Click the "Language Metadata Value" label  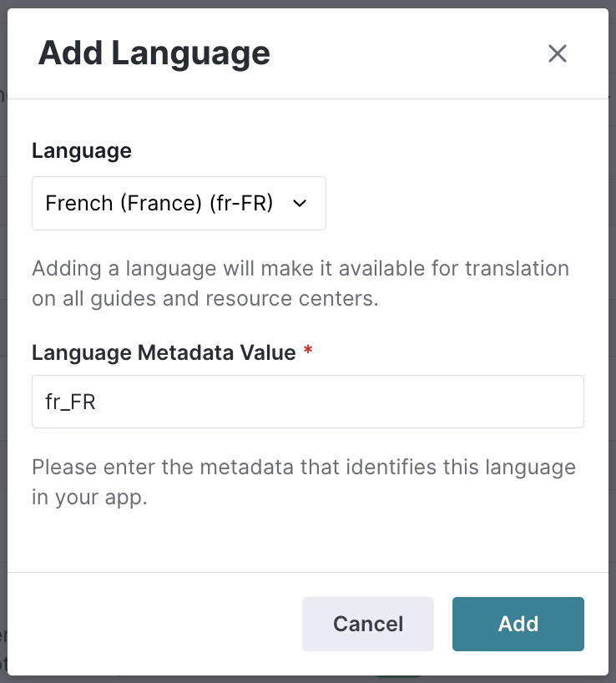click(164, 352)
